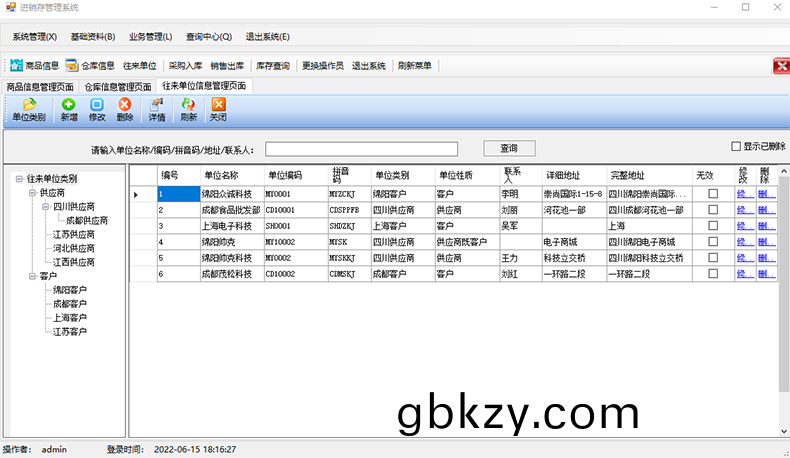The image size is (790, 458).
Task: Click the green 新增 add icon
Action: click(x=69, y=104)
